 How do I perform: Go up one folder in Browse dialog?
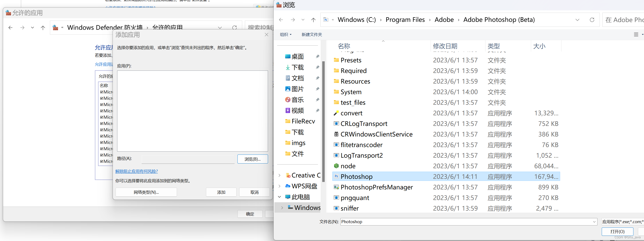(313, 20)
